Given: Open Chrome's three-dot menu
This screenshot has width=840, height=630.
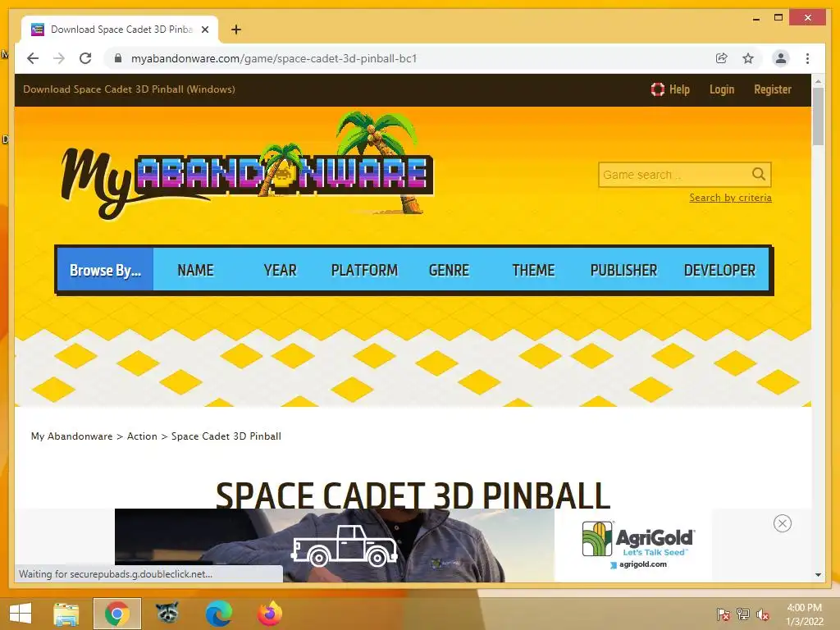Looking at the screenshot, I should 807,58.
